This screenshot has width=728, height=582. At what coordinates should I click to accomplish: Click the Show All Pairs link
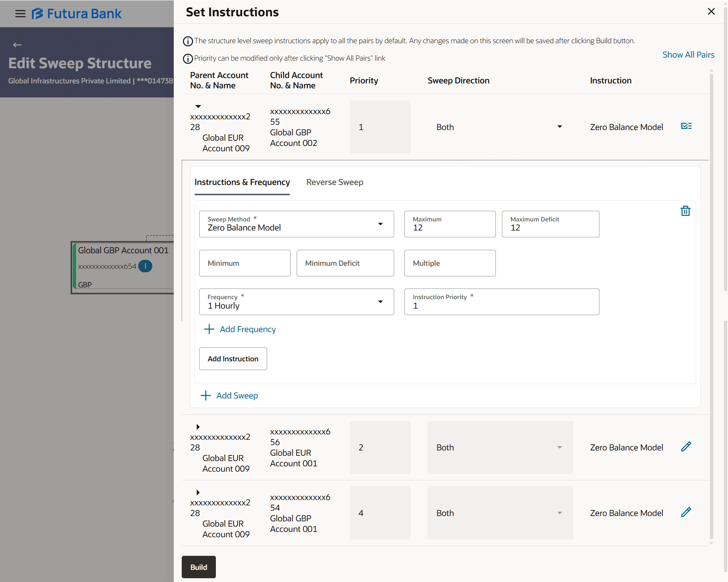[x=688, y=55]
